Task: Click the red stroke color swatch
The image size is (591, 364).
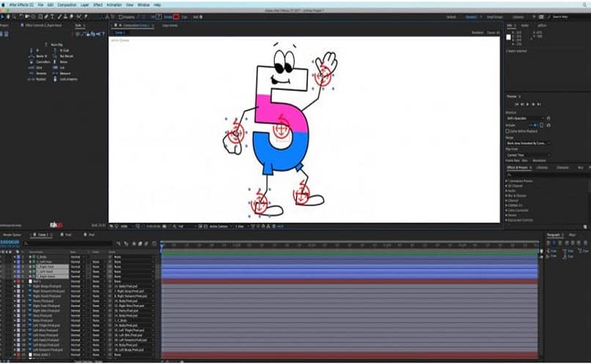Action: point(176,17)
